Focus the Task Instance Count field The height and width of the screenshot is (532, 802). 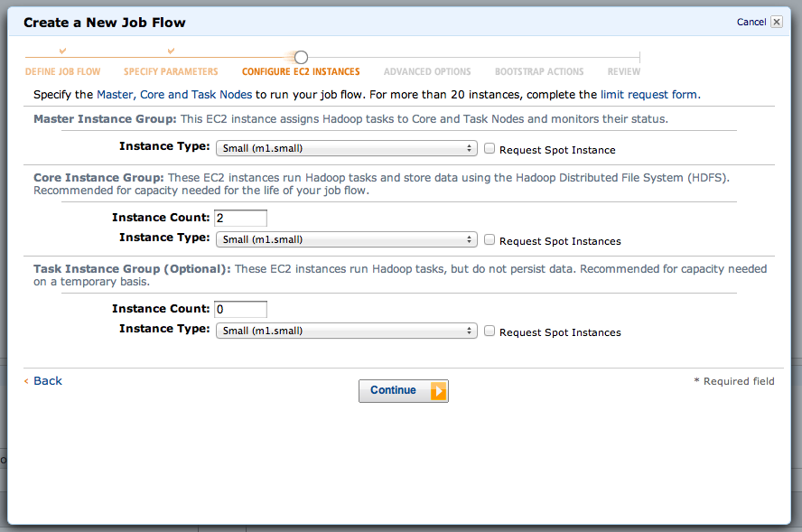coord(241,309)
